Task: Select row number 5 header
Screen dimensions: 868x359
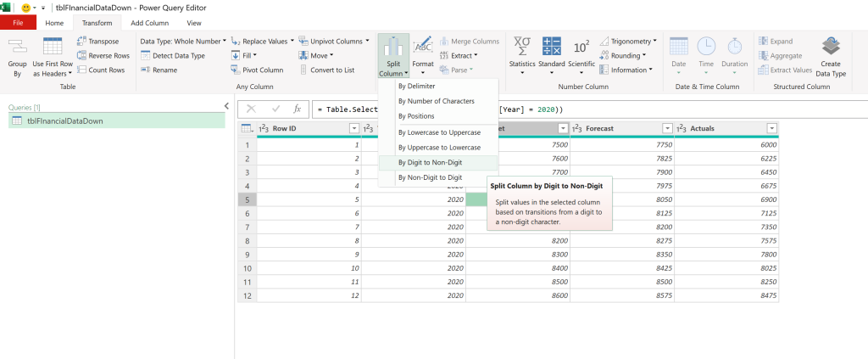Action: pos(248,199)
